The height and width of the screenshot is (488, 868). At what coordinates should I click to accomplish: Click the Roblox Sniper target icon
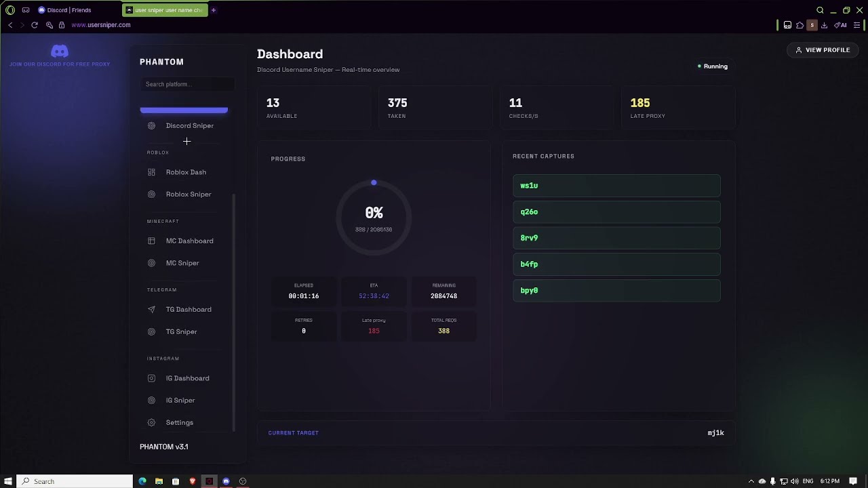151,195
